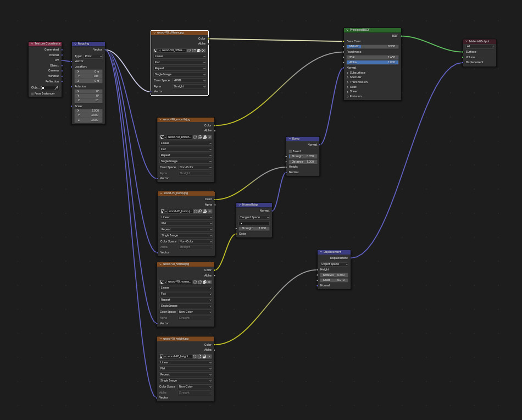Open image file icon in wood-90_height.jpg node
The width and height of the screenshot is (522, 420).
point(204,357)
